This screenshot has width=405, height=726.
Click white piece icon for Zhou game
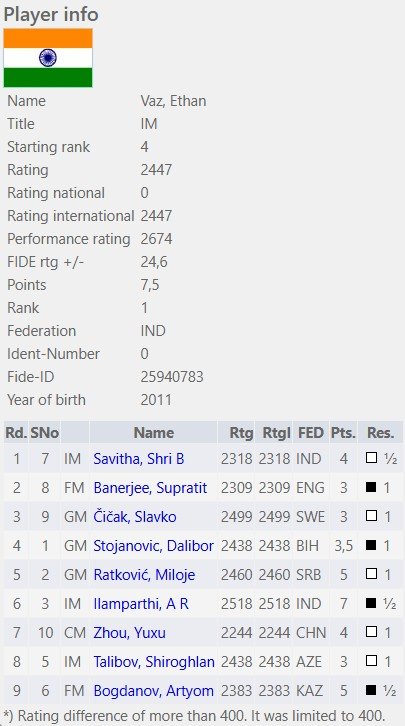click(371, 632)
